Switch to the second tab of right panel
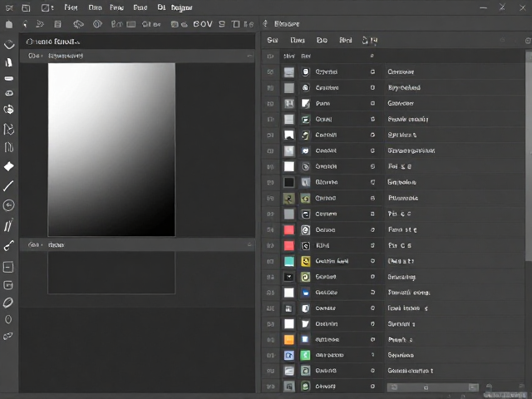This screenshot has height=399, width=532. tap(298, 41)
